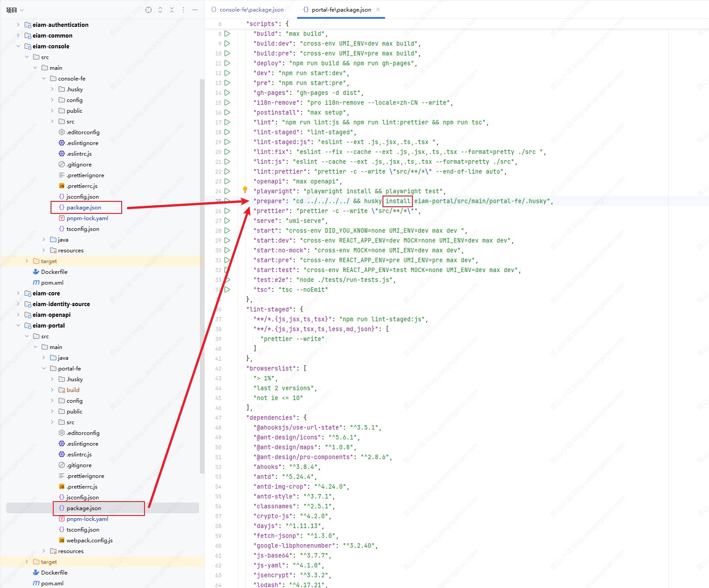The height and width of the screenshot is (588, 709).
Task: Open portal-fe package.json in tree
Action: pos(84,508)
